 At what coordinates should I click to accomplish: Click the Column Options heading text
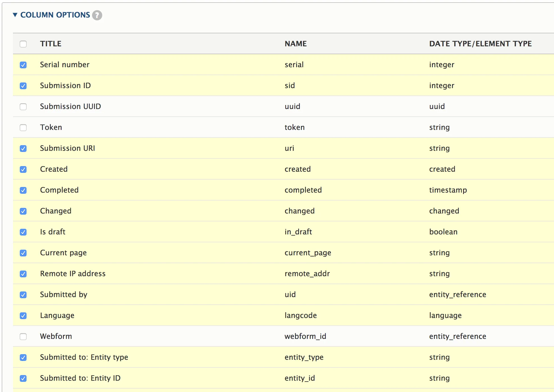55,15
